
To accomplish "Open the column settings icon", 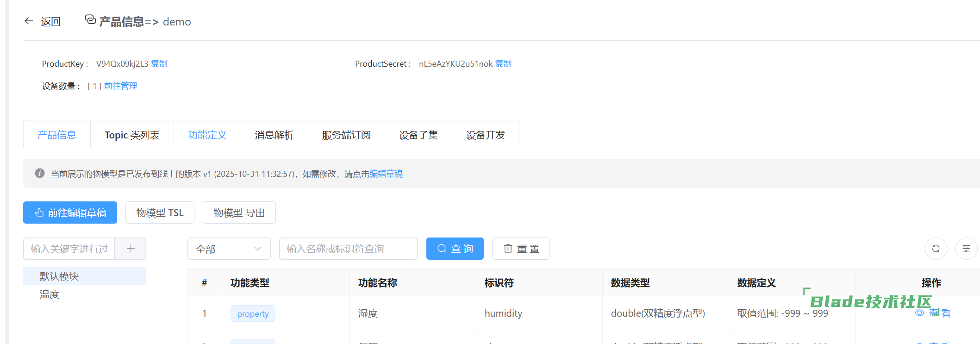I will [x=966, y=249].
